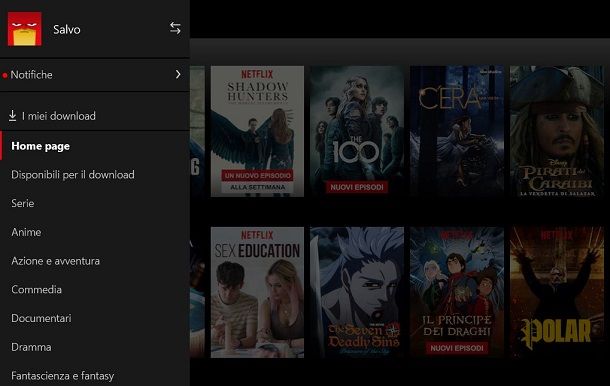
Task: Click the download arrow icon
Action: pyautogui.click(x=12, y=116)
